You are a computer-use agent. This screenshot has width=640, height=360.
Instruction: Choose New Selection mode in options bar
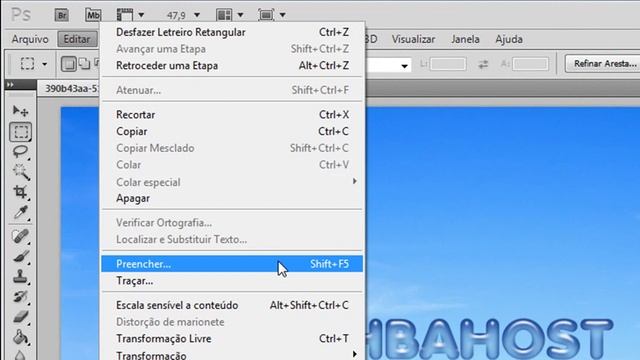click(x=69, y=64)
